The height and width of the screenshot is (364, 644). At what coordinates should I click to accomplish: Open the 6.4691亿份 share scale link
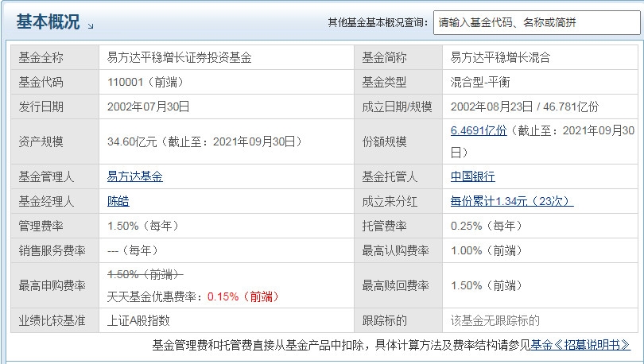(x=479, y=130)
